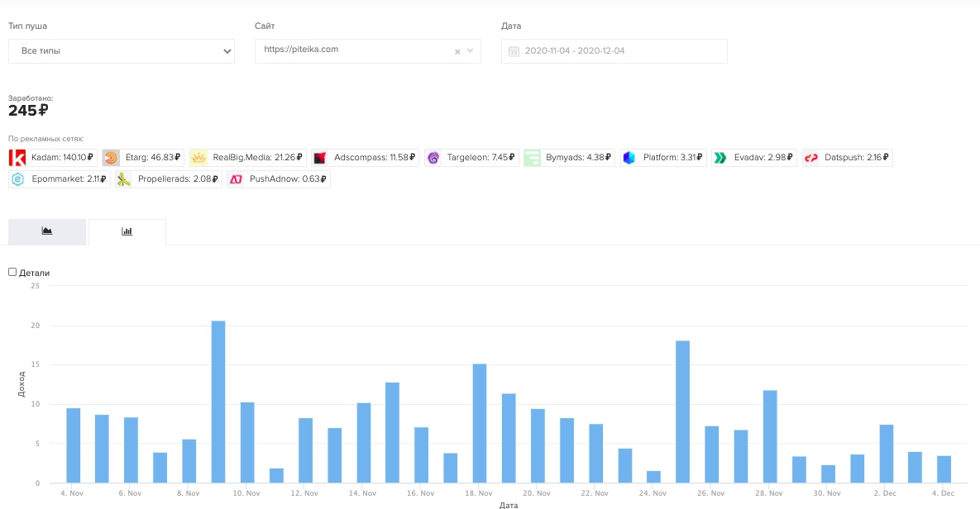Screen dimensions: 980x509
Task: Click the 'Etarg: 46.83₽' text
Action: pyautogui.click(x=152, y=157)
